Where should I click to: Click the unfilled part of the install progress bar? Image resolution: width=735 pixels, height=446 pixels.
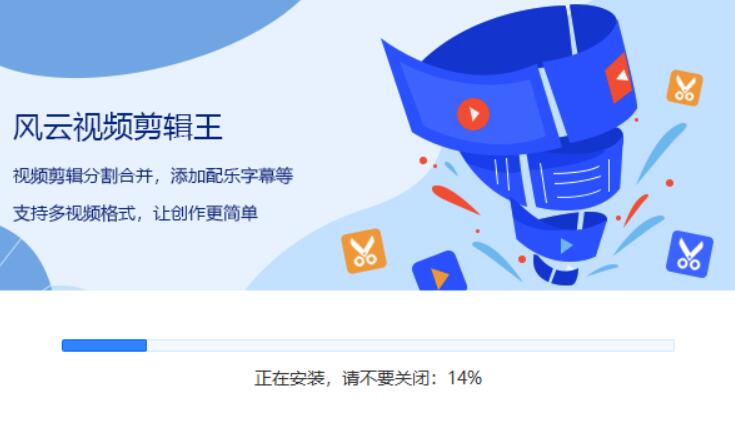411,346
